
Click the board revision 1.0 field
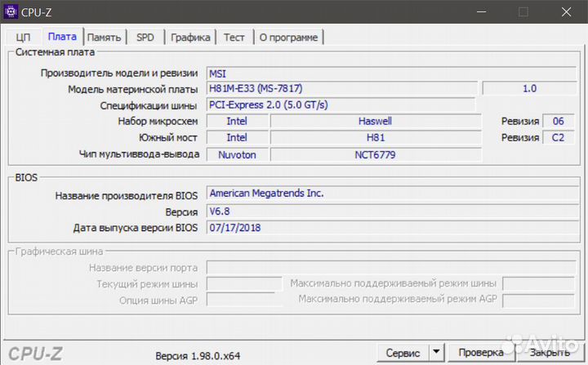(x=529, y=88)
